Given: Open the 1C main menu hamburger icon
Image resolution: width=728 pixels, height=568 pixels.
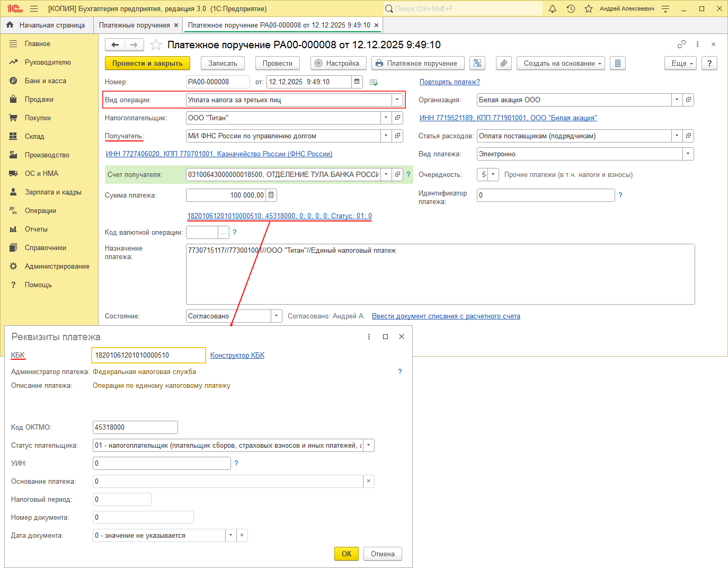Looking at the screenshot, I should tap(34, 8).
